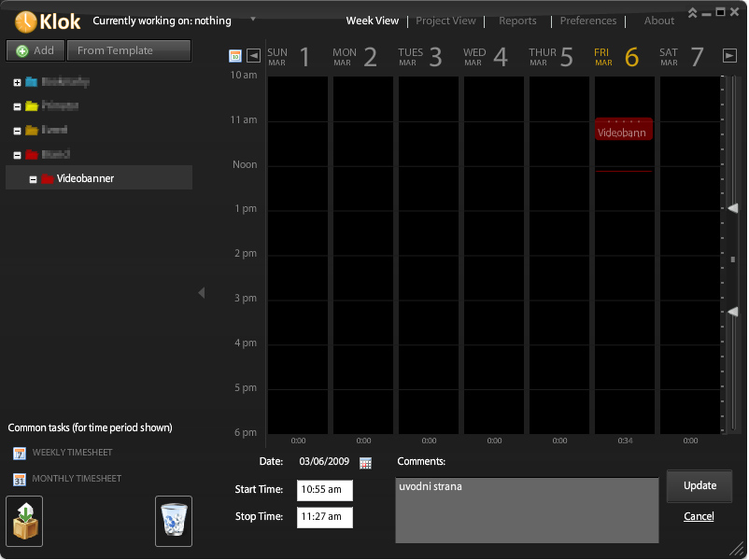Collapse the project panel with left arrow
The image size is (749, 560).
[x=202, y=293]
